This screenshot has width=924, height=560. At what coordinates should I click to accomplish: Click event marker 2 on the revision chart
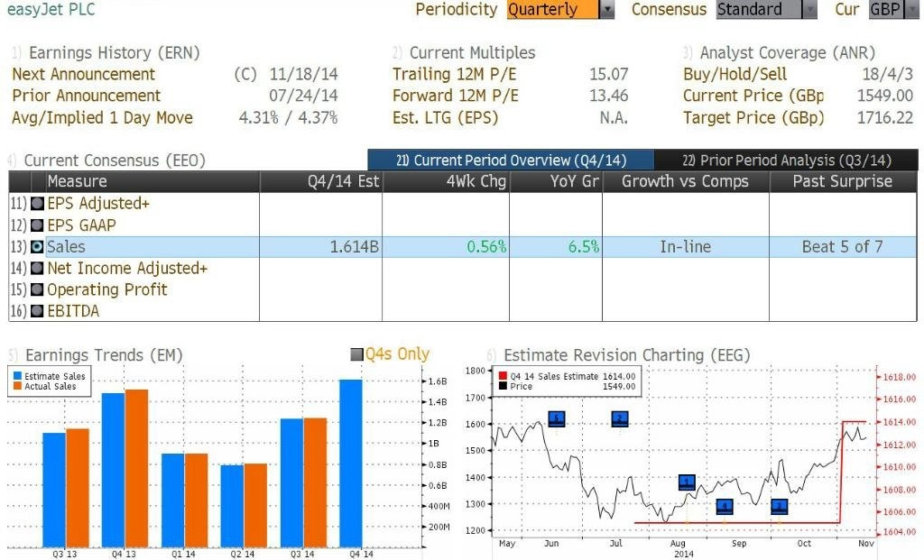click(x=619, y=418)
